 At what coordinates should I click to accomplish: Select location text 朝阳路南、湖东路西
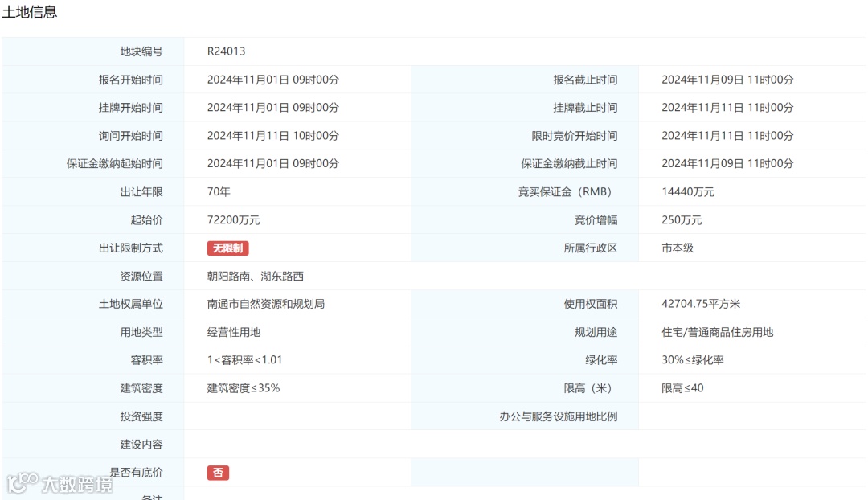(x=256, y=276)
